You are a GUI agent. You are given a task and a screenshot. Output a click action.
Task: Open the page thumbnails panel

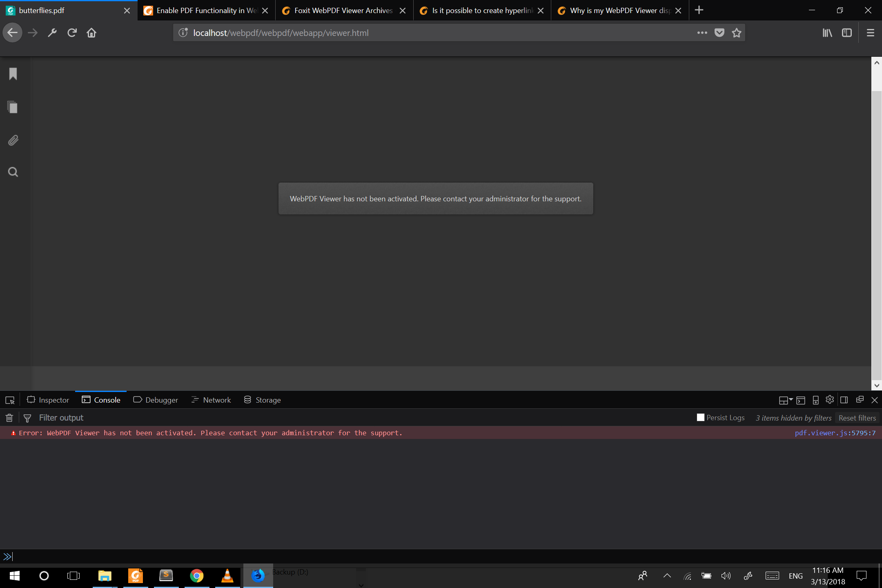click(12, 107)
